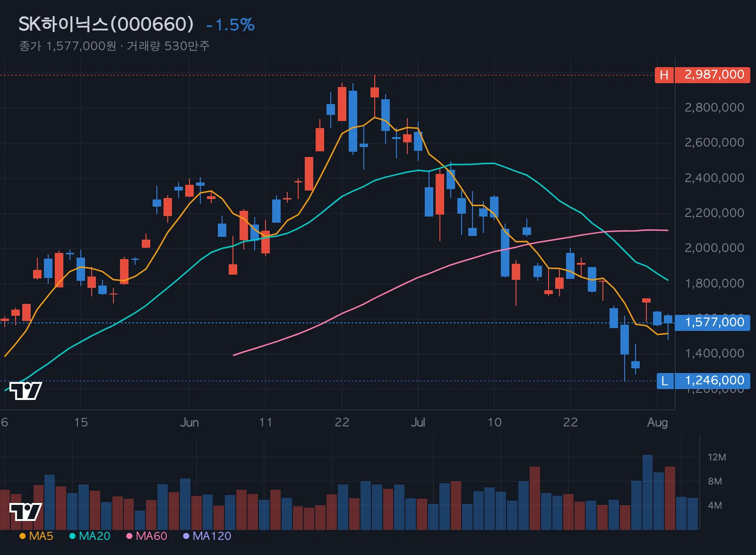Click the 2,000,000 price axis label

(x=714, y=248)
